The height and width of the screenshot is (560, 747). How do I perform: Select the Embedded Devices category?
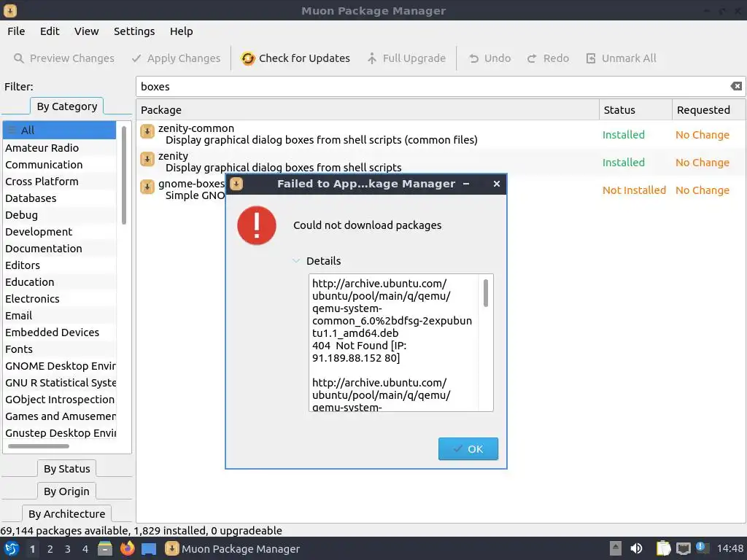point(60,332)
